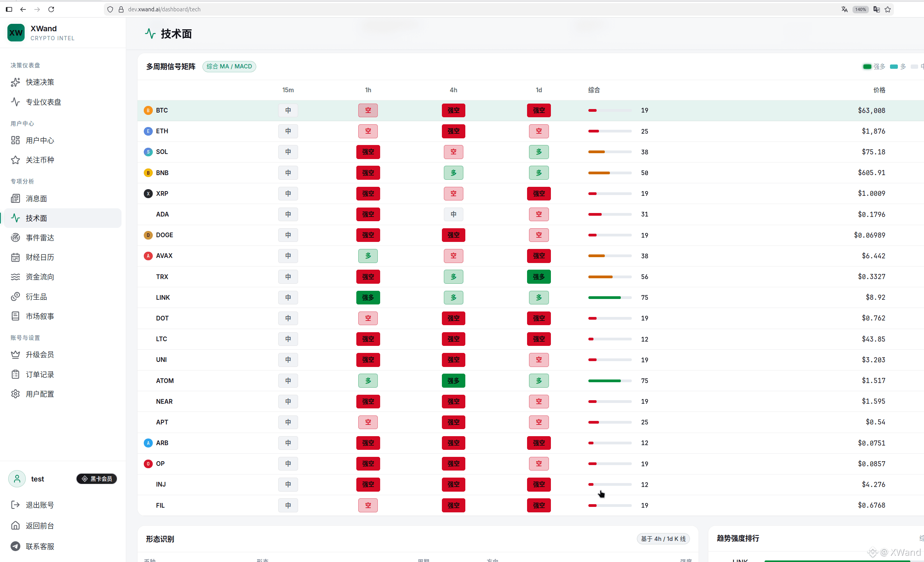Click the 关注币种 star icon
This screenshot has width=924, height=562.
coord(15,160)
